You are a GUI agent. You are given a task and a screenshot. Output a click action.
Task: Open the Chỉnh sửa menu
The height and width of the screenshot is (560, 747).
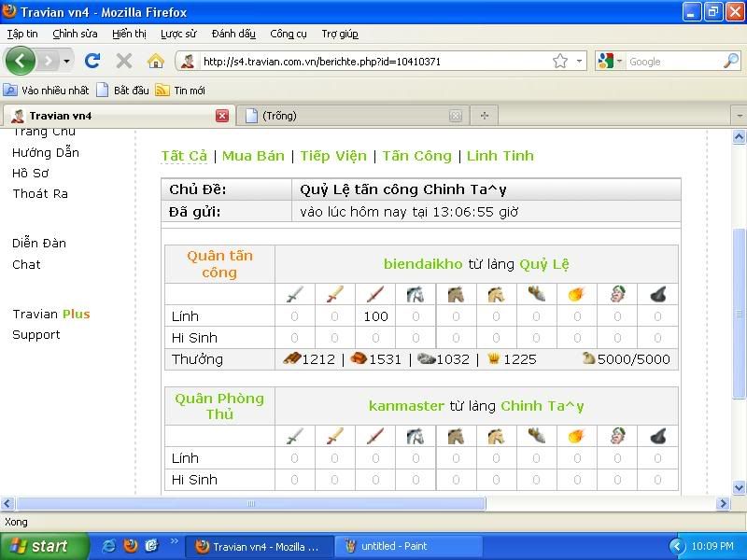click(x=75, y=34)
